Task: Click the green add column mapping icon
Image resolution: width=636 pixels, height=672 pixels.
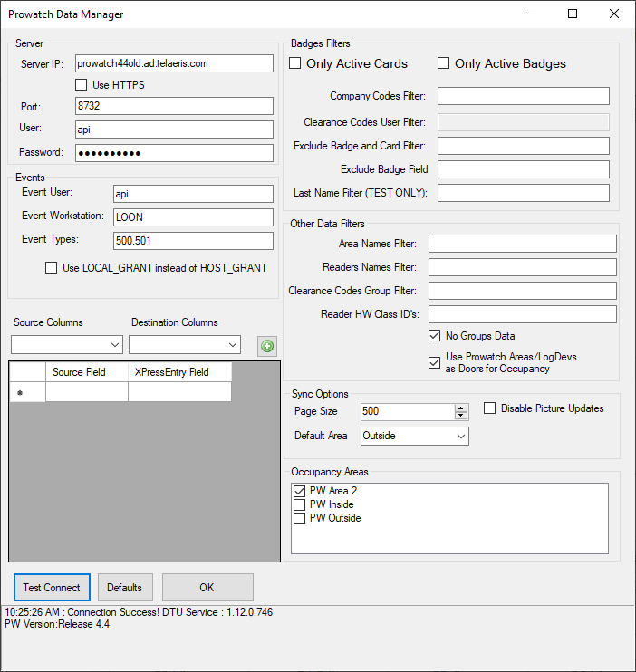Action: (267, 345)
